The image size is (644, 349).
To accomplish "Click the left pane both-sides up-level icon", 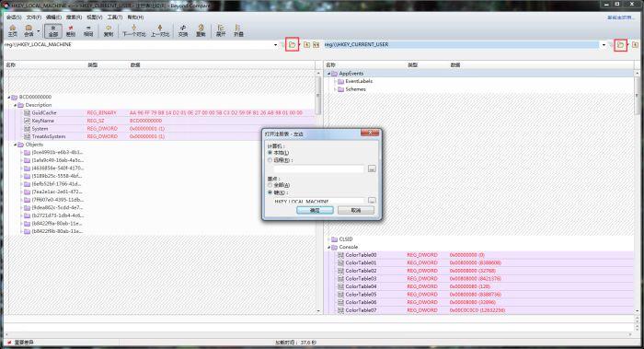I will (x=316, y=44).
